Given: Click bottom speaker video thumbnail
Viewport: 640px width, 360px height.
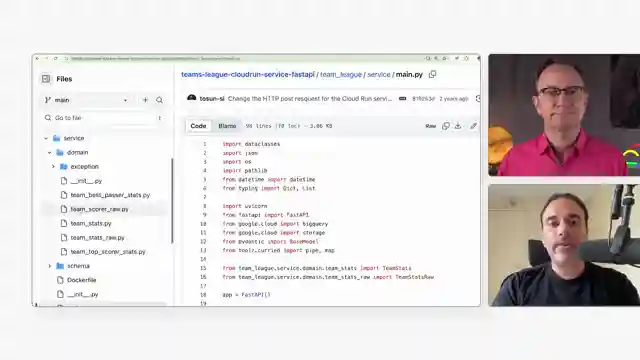Looking at the screenshot, I should coord(564,245).
